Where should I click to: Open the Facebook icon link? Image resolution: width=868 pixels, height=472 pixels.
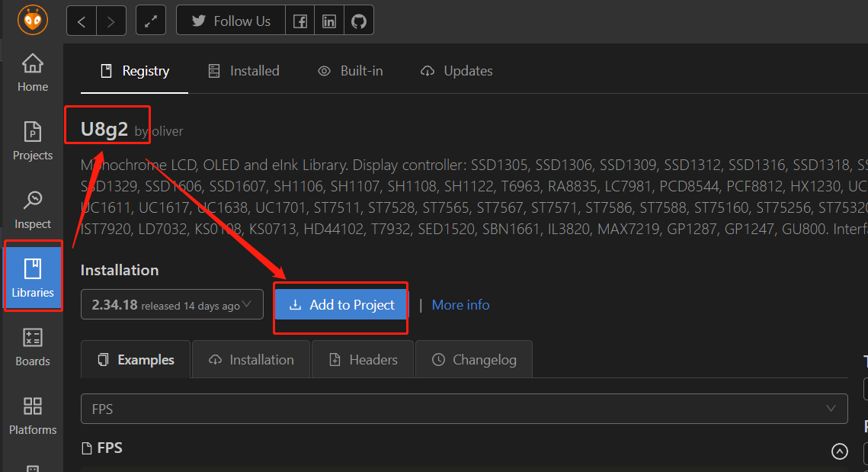point(300,21)
